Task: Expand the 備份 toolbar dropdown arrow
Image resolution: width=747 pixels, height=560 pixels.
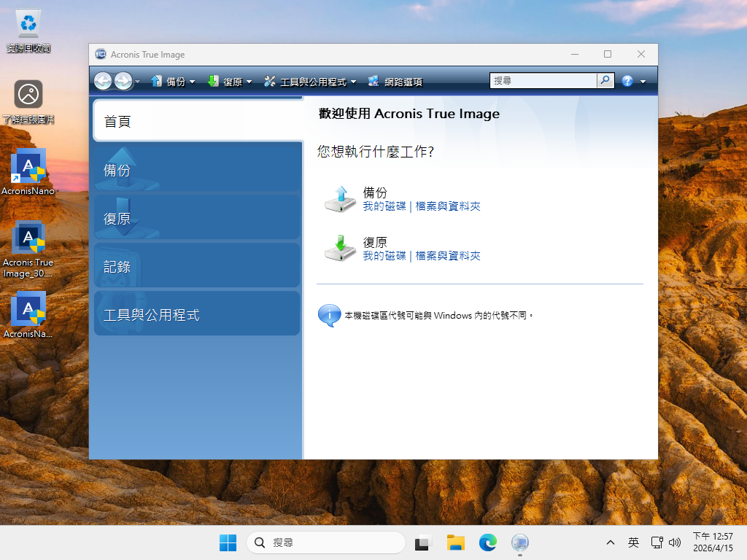Action: [193, 82]
